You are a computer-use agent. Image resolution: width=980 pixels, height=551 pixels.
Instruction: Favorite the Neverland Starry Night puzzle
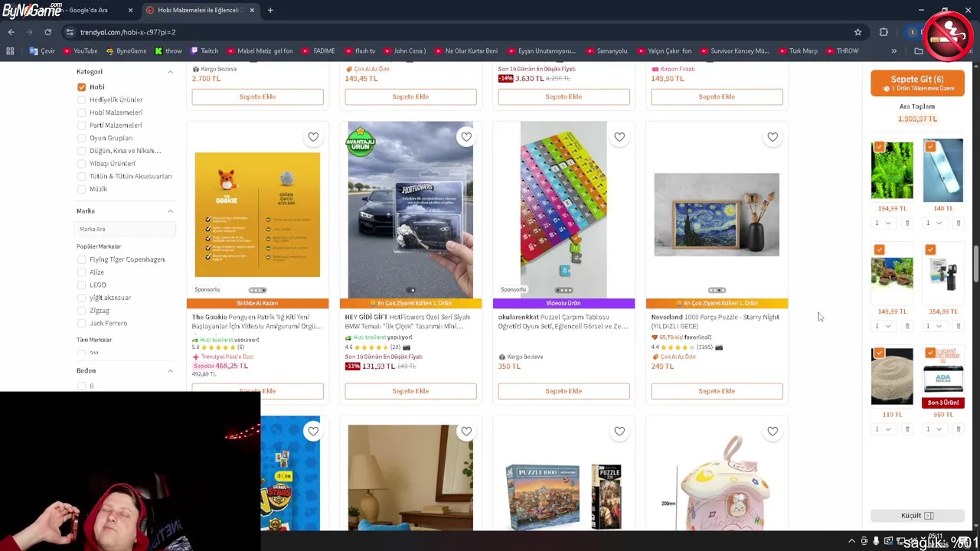pyautogui.click(x=773, y=137)
